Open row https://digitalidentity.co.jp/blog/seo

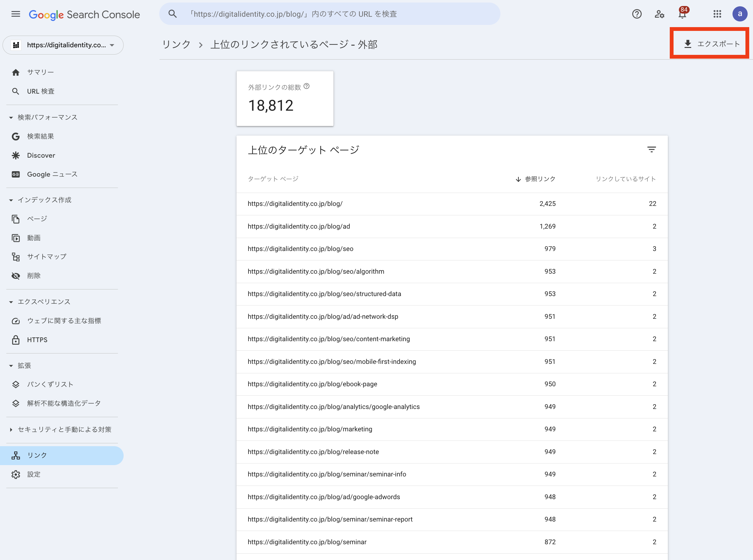452,249
